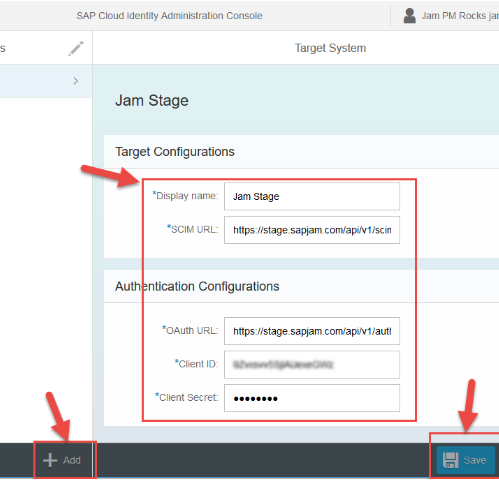Open the Jam PM Rocks user menu
The height and width of the screenshot is (483, 499).
[x=460, y=16]
